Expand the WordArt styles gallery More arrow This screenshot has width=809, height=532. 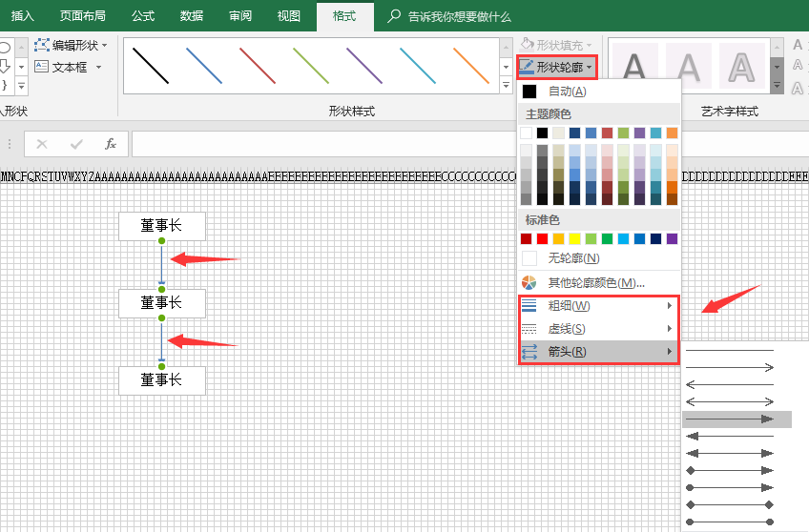point(777,85)
